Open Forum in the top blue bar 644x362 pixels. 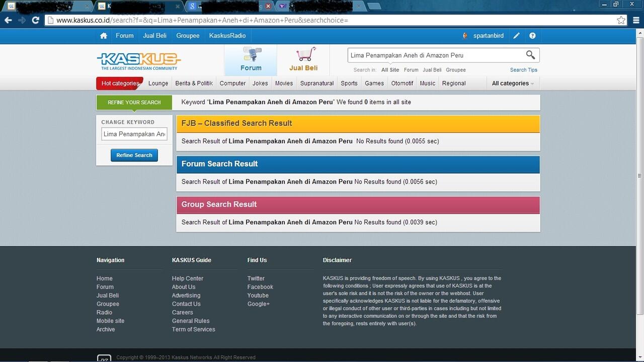125,36
